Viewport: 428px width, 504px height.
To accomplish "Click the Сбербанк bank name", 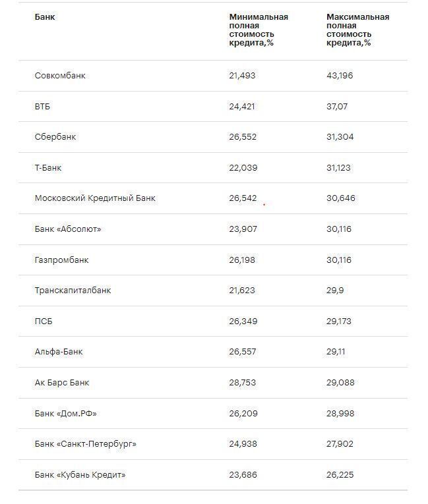I will (55, 137).
